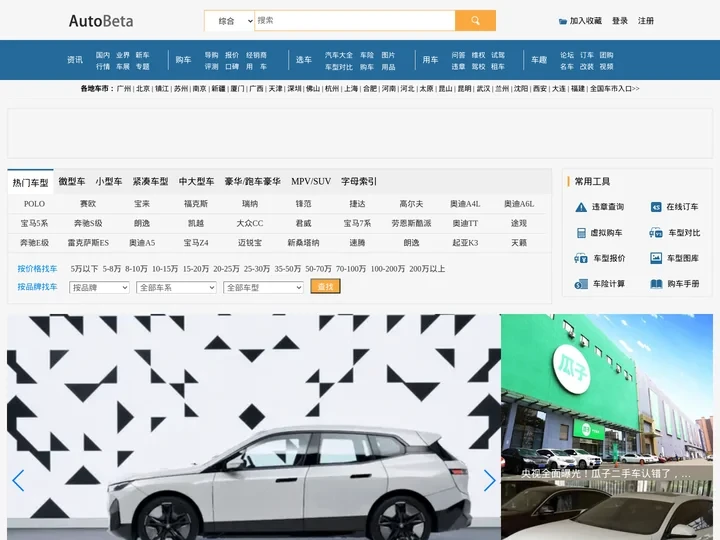The image size is (720, 540).
Task: Open the 车型报价 price icon
Action: (x=581, y=258)
